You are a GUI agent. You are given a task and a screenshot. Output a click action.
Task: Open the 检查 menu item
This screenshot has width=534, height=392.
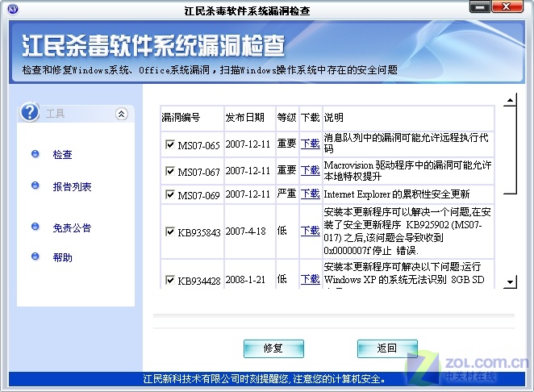[62, 154]
